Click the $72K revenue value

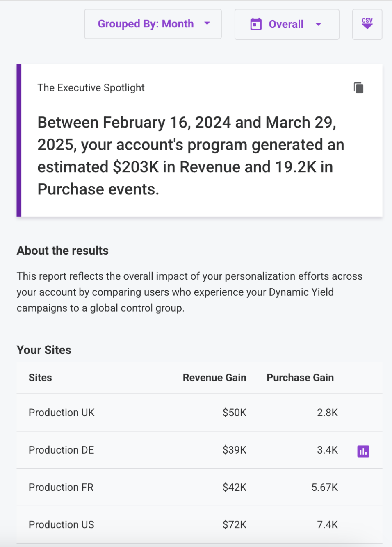click(x=235, y=524)
